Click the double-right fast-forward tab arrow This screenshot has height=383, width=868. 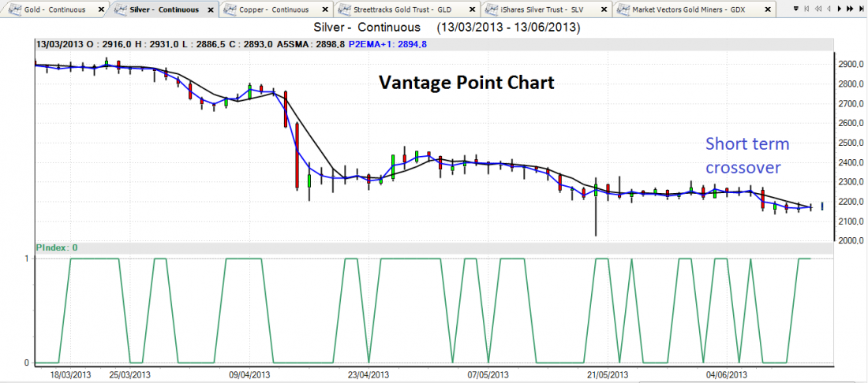(847, 9)
